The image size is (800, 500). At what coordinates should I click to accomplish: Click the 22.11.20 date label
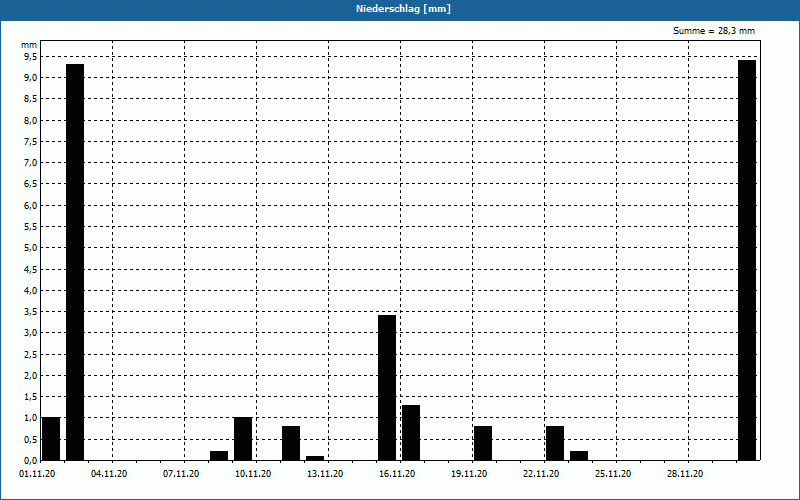pos(541,474)
